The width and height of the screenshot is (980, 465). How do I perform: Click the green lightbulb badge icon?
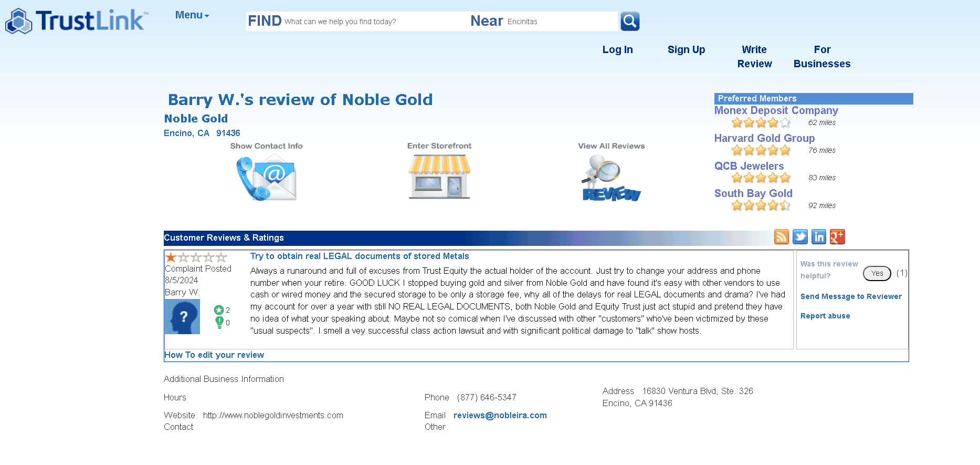[x=219, y=322]
